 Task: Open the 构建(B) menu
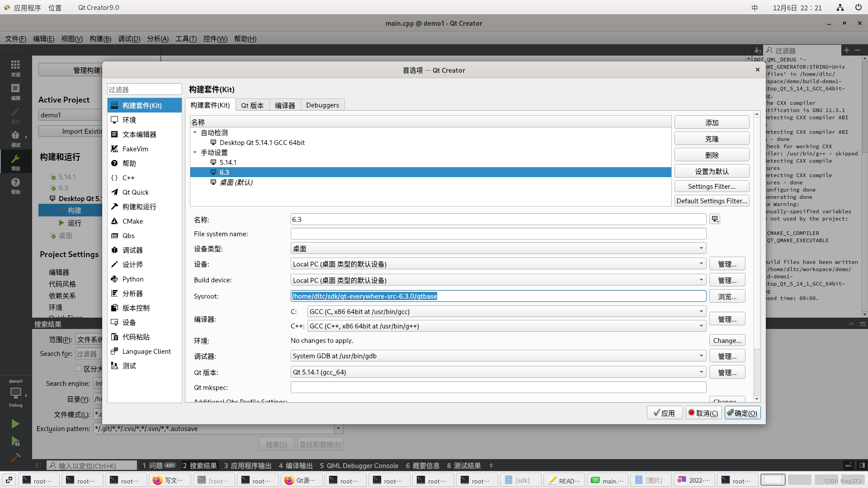(x=100, y=39)
